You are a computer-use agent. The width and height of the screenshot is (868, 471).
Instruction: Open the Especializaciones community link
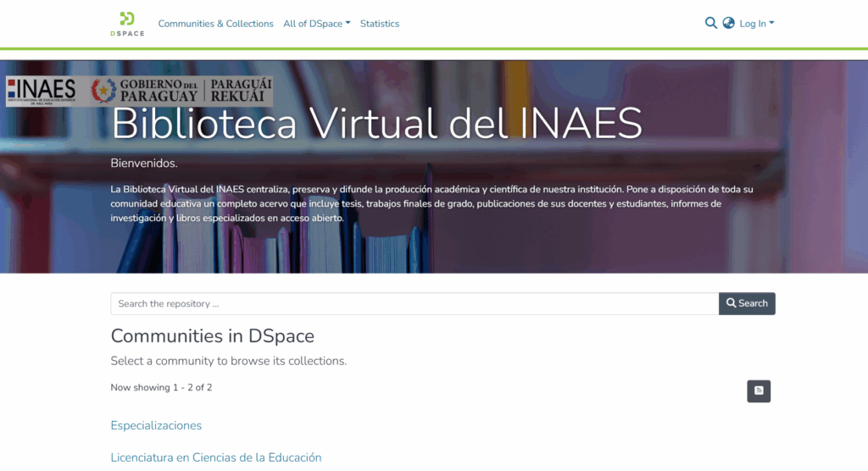(156, 425)
